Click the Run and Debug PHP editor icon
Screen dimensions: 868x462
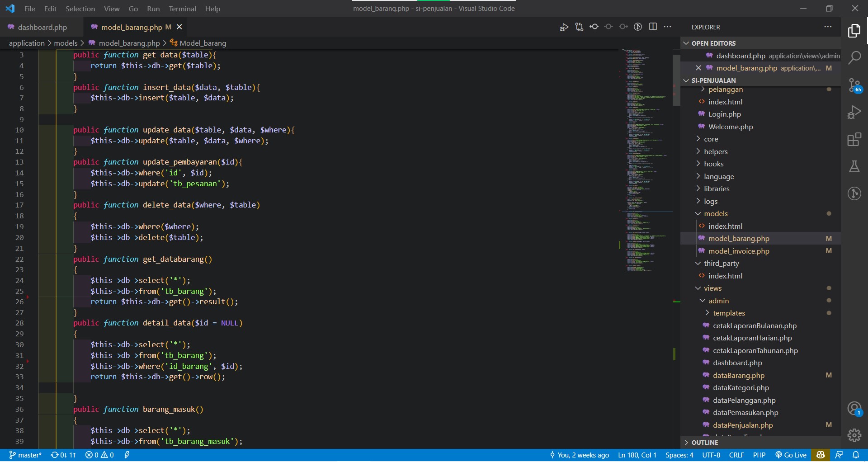pyautogui.click(x=564, y=27)
